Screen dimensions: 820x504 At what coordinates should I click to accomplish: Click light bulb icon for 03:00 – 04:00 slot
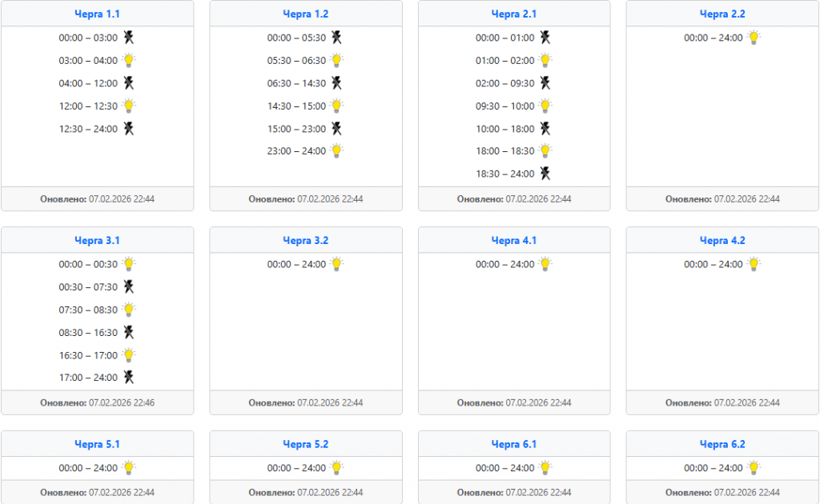(x=129, y=60)
